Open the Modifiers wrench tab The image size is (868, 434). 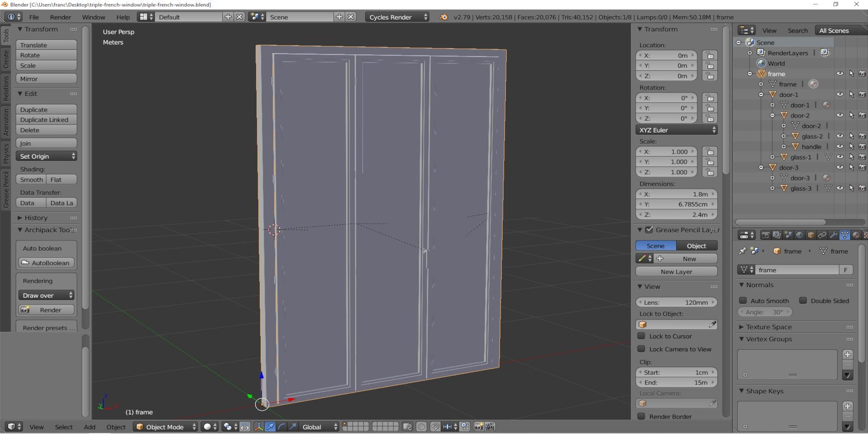834,235
